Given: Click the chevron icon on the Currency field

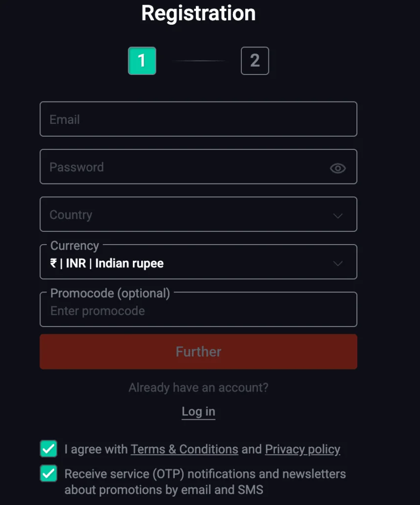Looking at the screenshot, I should (338, 263).
